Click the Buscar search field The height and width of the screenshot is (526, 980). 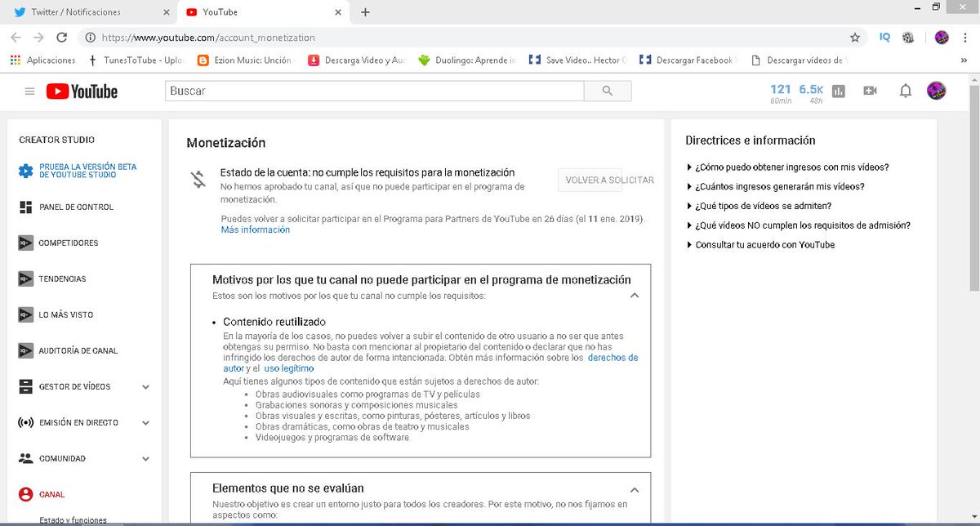coord(374,91)
